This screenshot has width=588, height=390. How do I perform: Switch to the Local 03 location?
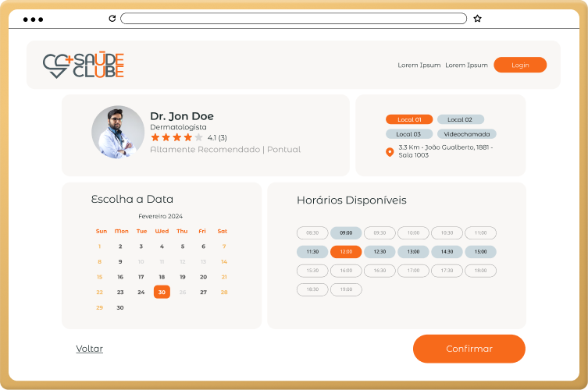409,134
